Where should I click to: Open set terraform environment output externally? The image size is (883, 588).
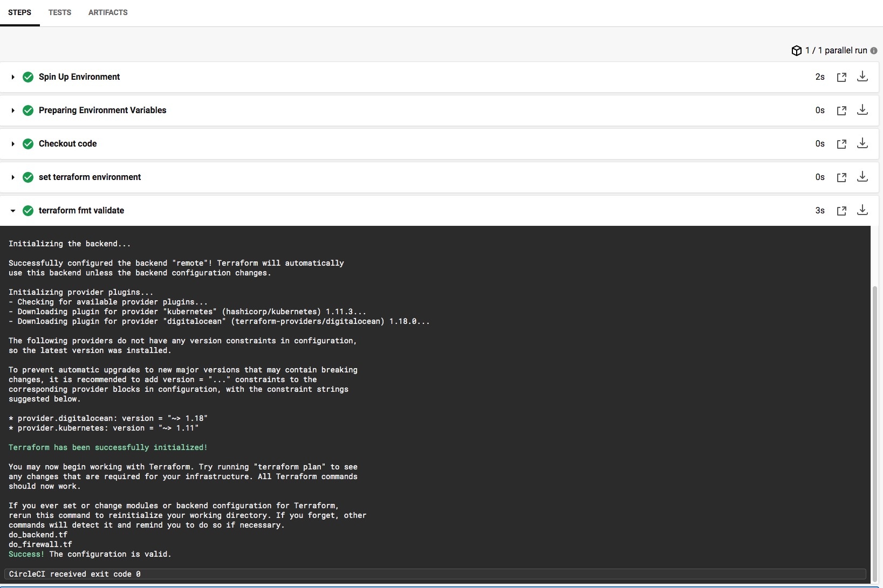(x=841, y=177)
